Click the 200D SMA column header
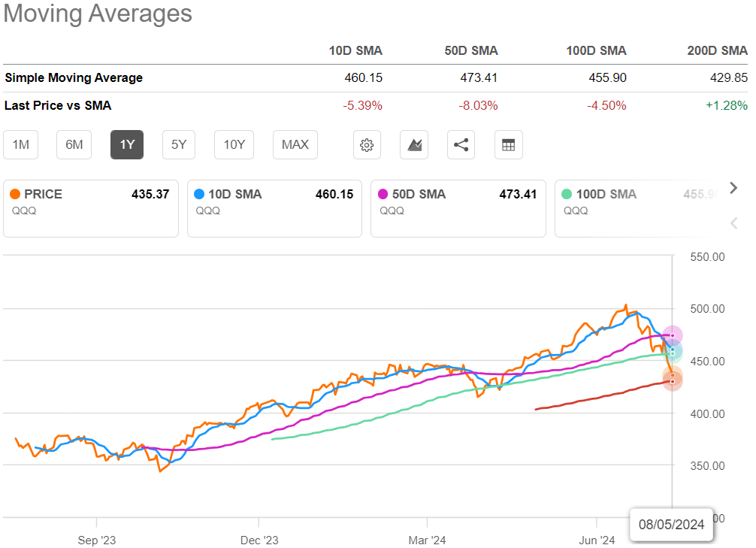Image resolution: width=756 pixels, height=548 pixels. click(x=717, y=50)
